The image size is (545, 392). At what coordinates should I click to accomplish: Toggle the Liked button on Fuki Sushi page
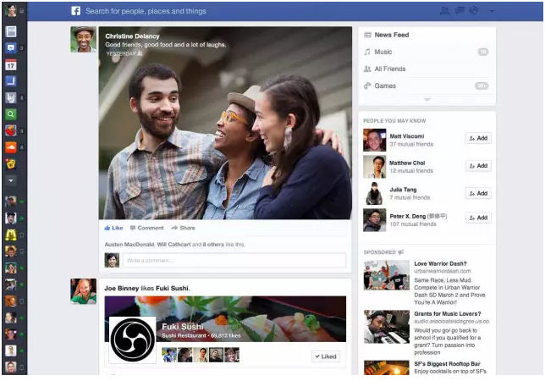click(326, 356)
